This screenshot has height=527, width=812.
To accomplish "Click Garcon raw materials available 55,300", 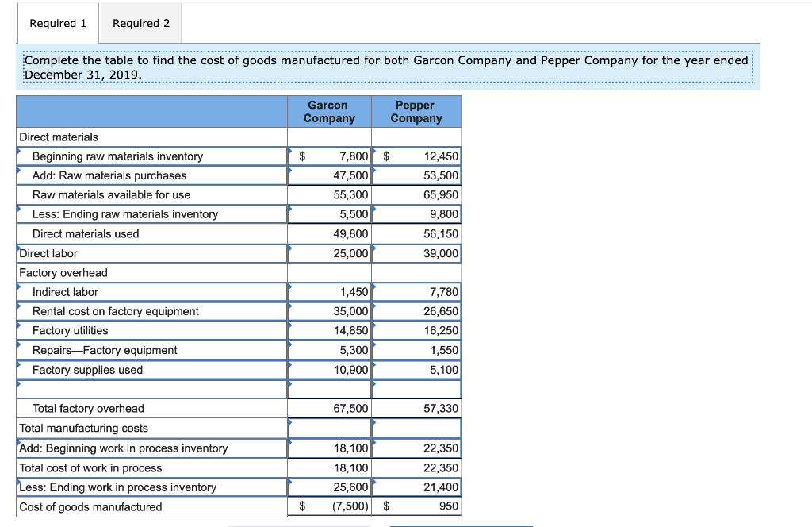I will pos(329,194).
